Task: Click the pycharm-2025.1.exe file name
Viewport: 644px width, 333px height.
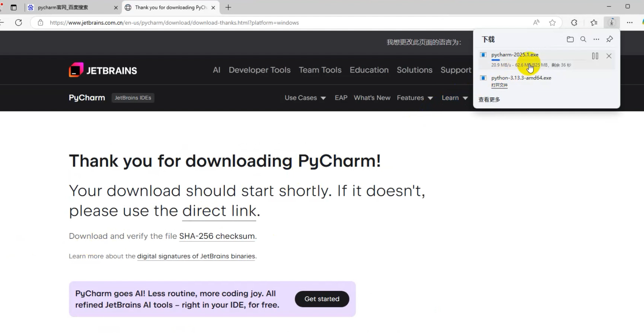Action: pyautogui.click(x=515, y=55)
